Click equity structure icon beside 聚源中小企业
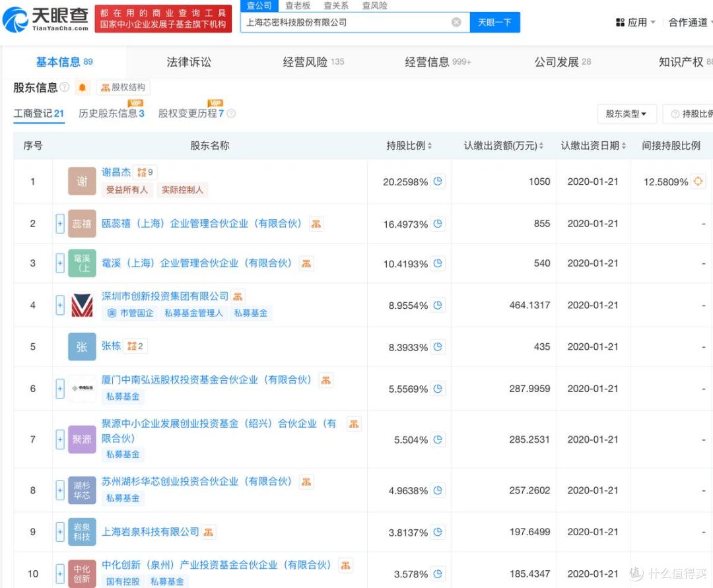Image resolution: width=713 pixels, height=588 pixels. click(x=354, y=424)
